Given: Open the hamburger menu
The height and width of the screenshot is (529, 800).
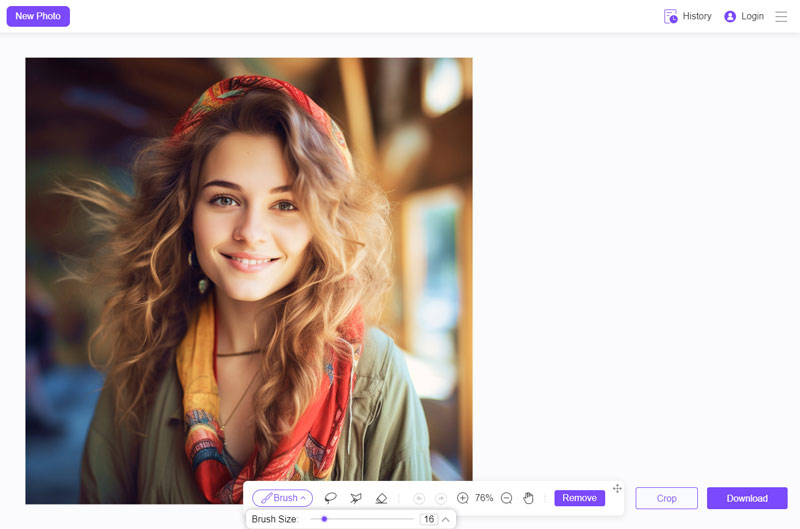Looking at the screenshot, I should (781, 16).
